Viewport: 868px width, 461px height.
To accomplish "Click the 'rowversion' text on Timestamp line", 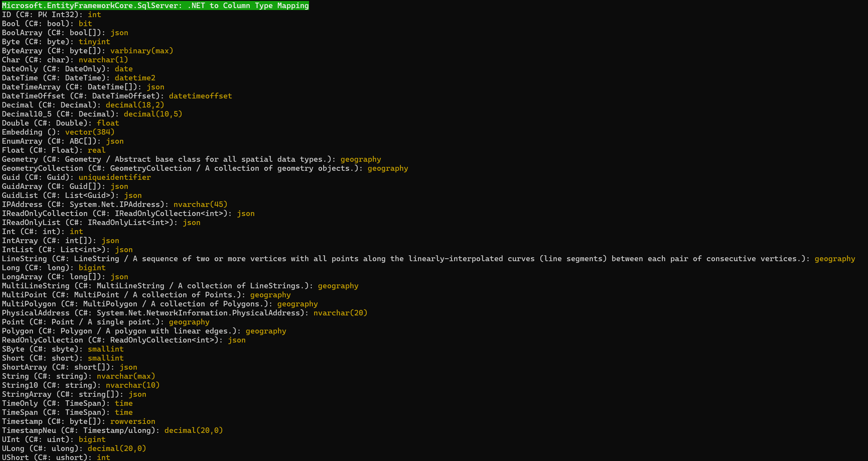I will pyautogui.click(x=133, y=421).
